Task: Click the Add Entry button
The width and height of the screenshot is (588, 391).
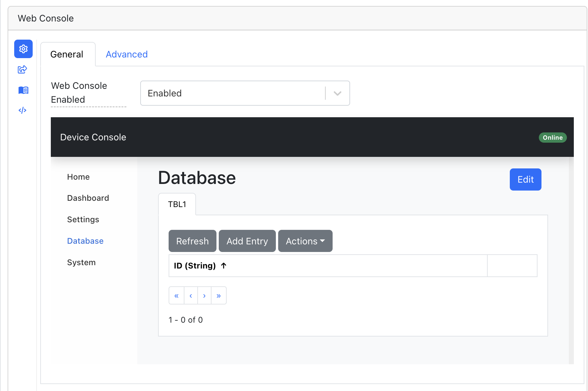Action: 247,241
